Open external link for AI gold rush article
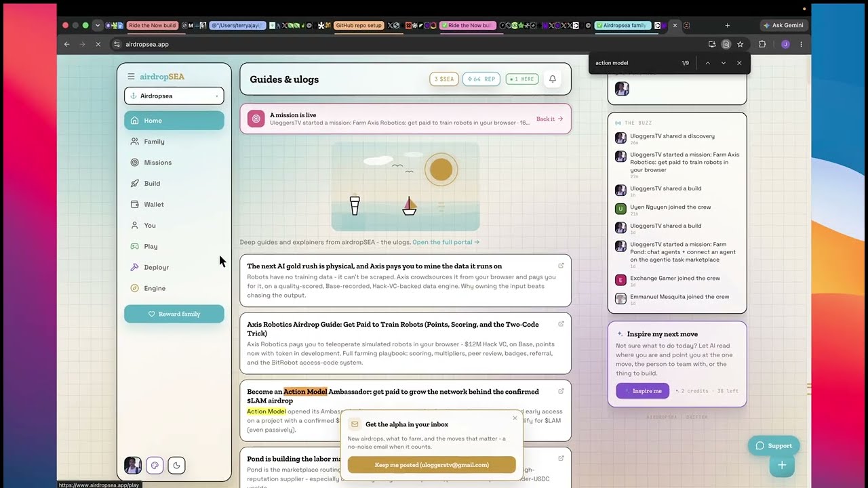The width and height of the screenshot is (868, 488). (561, 266)
